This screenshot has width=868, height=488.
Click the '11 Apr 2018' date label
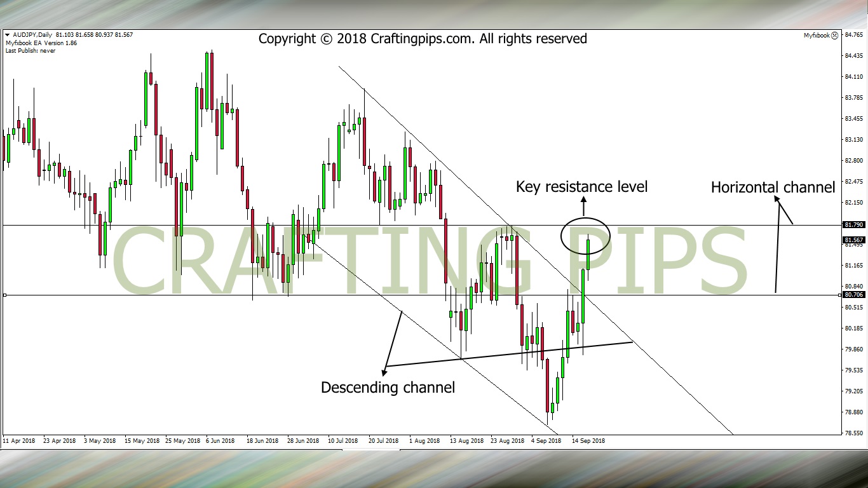[19, 440]
